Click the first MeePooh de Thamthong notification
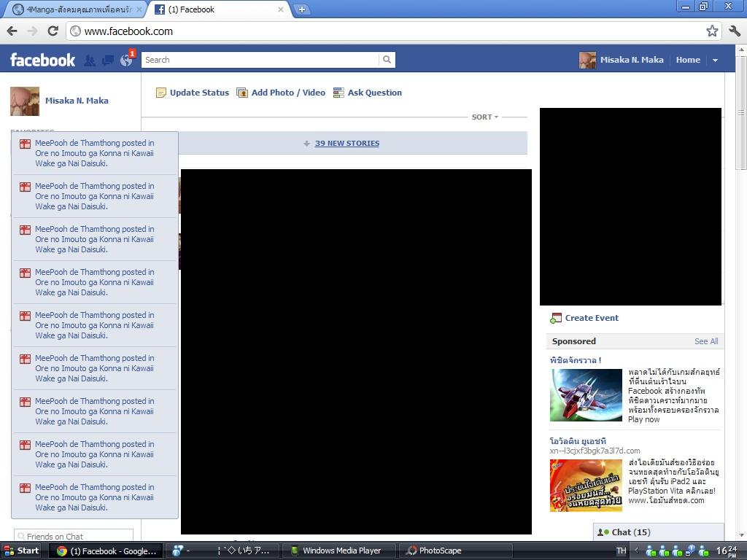 pos(95,153)
